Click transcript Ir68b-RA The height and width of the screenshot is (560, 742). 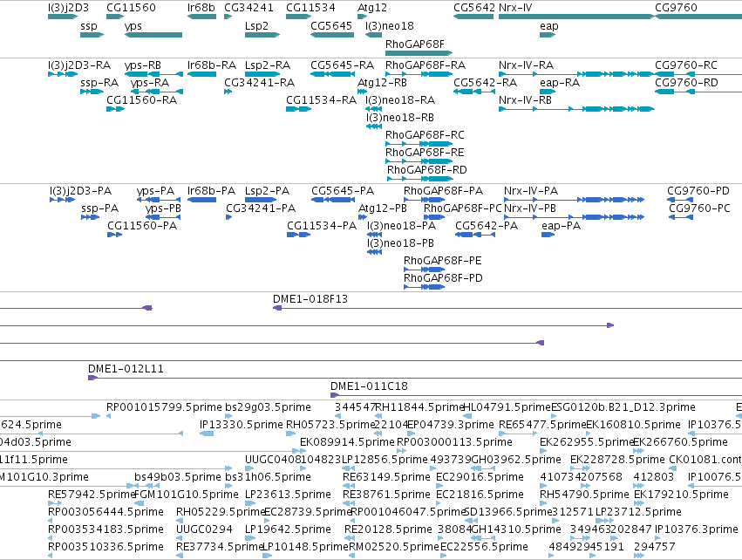[212, 65]
